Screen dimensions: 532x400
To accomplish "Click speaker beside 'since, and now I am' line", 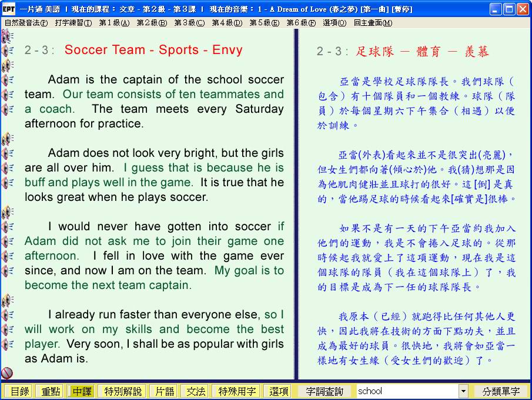I will (7, 271).
